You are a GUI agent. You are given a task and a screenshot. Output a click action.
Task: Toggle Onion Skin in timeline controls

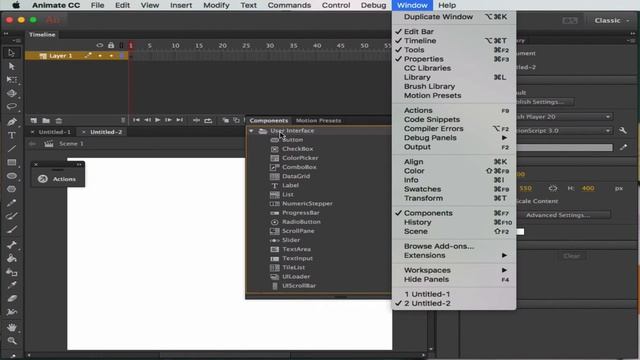tap(225, 120)
